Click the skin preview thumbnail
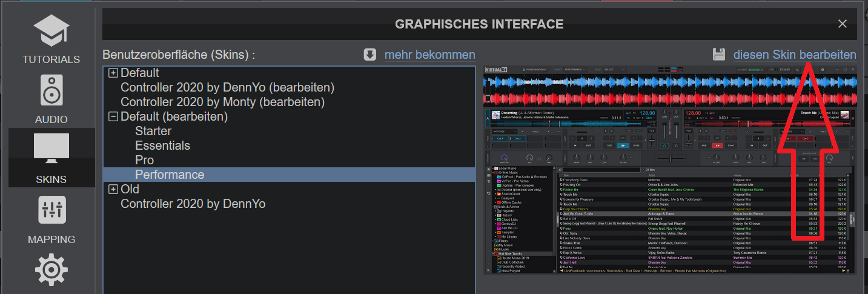868x294 pixels. click(670, 169)
